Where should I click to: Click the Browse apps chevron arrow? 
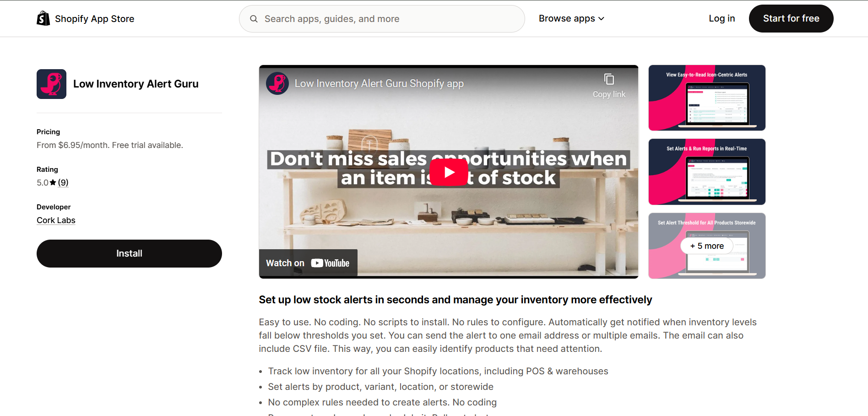tap(601, 19)
